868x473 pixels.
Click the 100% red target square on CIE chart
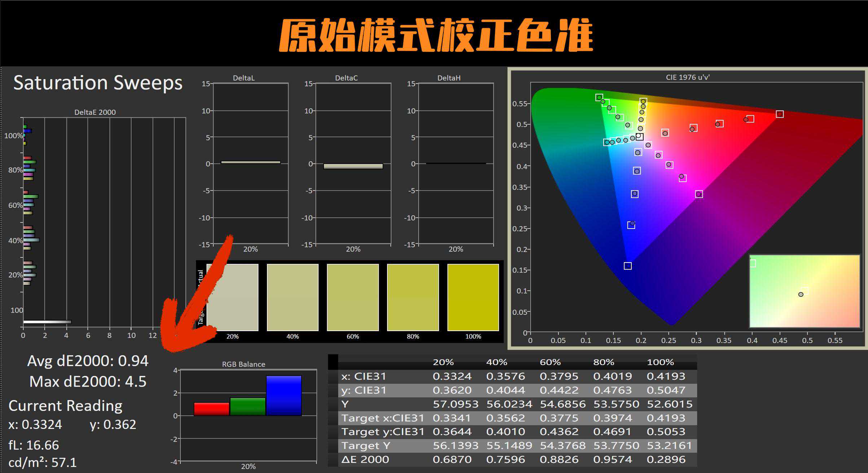point(780,114)
